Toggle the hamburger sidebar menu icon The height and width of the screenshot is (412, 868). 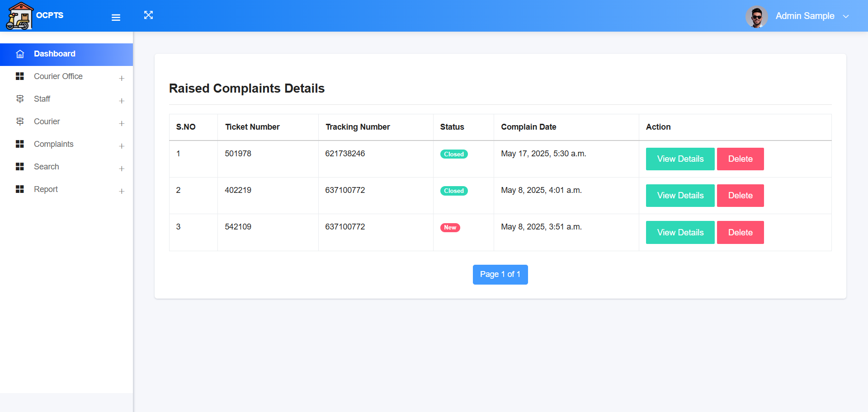click(116, 18)
